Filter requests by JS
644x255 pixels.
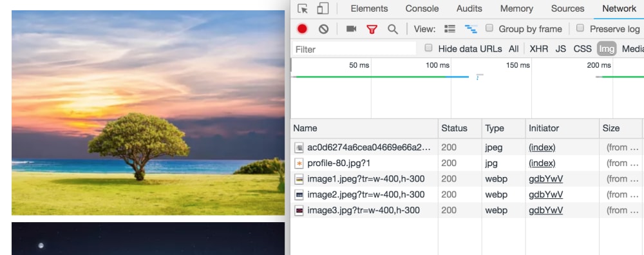561,49
